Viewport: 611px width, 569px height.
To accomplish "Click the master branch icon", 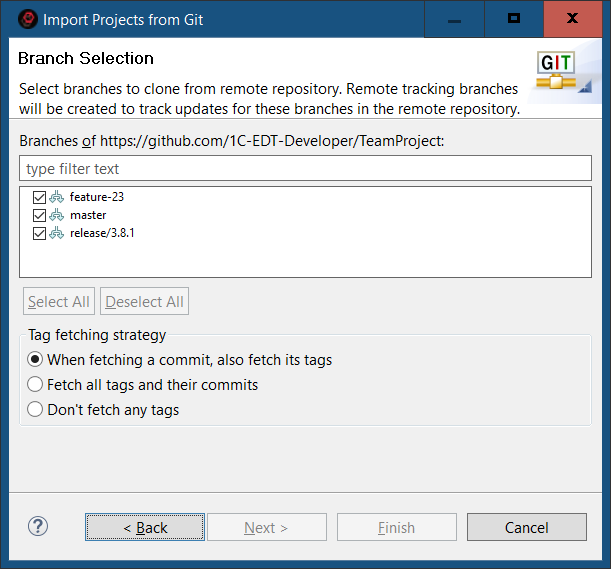I will 57,215.
